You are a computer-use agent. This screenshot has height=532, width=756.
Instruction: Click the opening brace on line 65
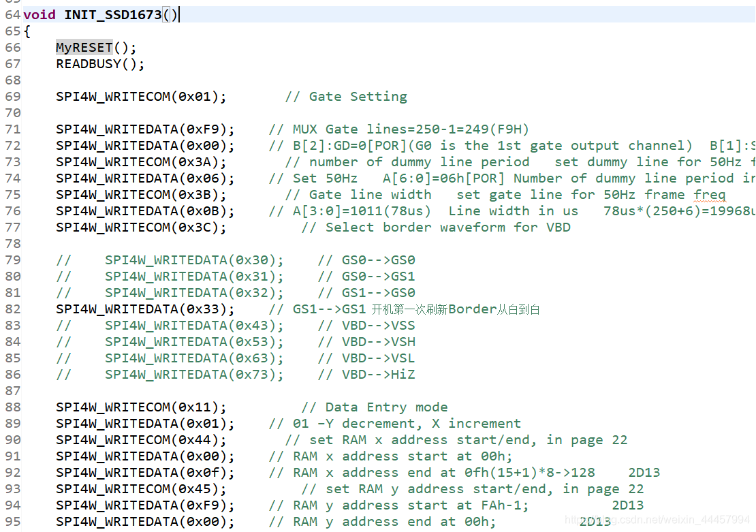27,31
